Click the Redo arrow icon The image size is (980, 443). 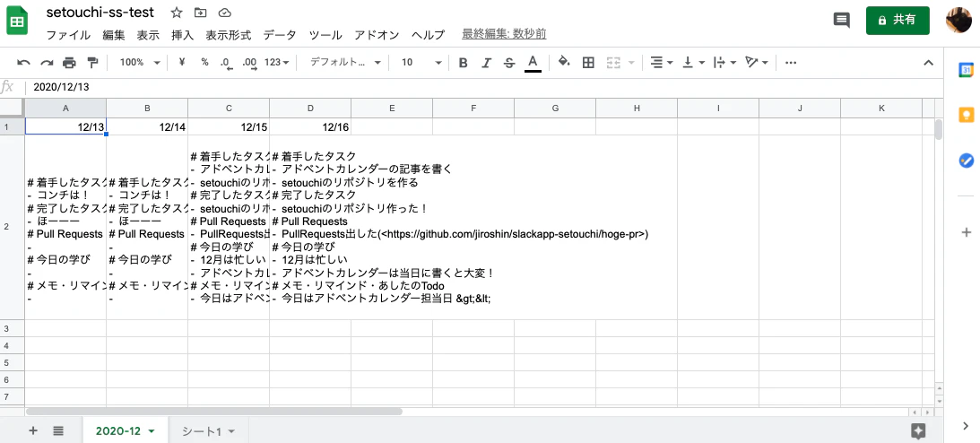click(47, 63)
